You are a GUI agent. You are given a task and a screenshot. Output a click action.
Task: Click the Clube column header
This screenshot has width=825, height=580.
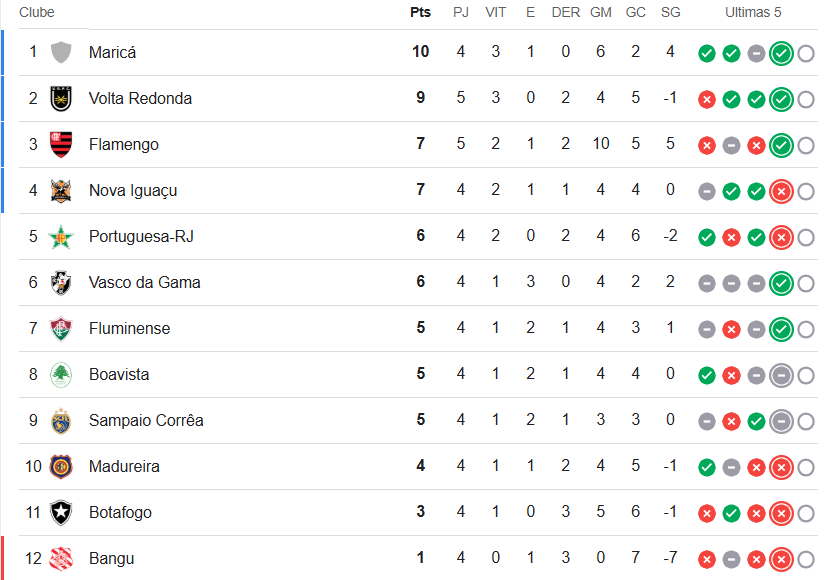click(37, 13)
